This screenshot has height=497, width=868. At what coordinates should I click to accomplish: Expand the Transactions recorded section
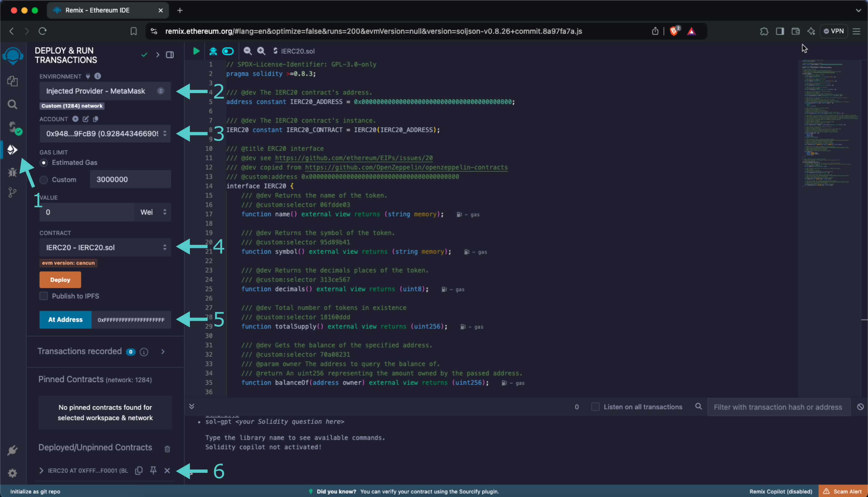point(163,352)
